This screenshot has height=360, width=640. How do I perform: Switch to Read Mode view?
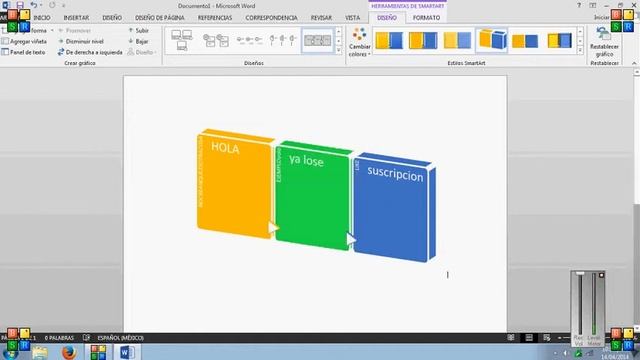click(x=511, y=338)
